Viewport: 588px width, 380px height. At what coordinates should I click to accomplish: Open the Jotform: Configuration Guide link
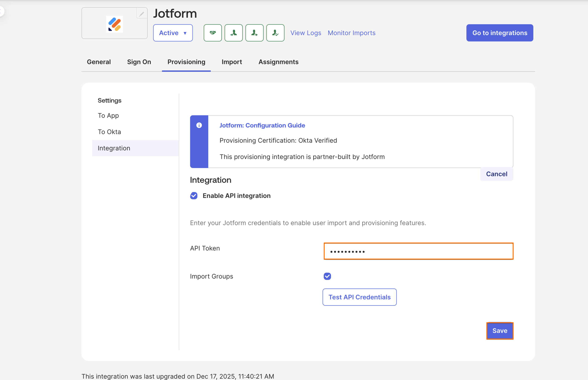click(x=262, y=125)
